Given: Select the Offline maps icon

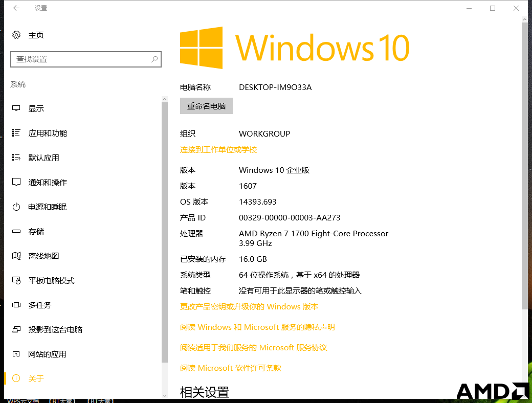Looking at the screenshot, I should click(16, 256).
